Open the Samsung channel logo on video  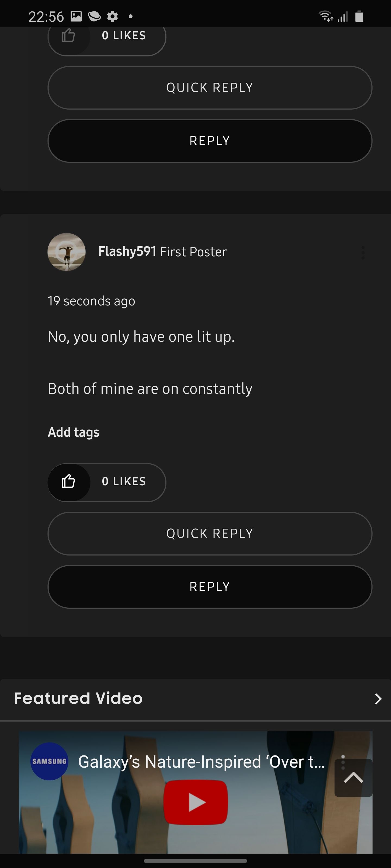click(x=49, y=761)
